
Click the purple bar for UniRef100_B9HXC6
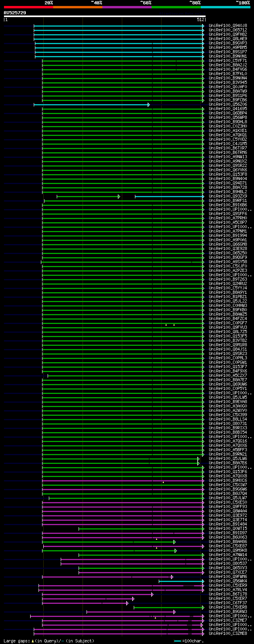123,481
